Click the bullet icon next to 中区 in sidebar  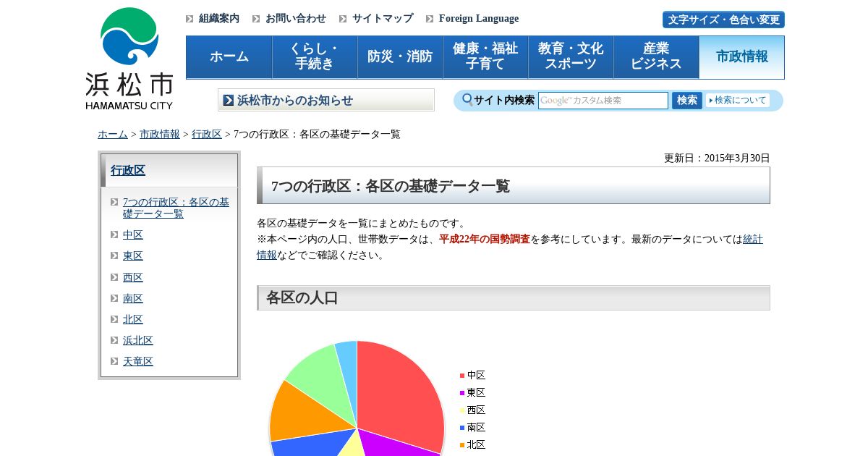[114, 235]
